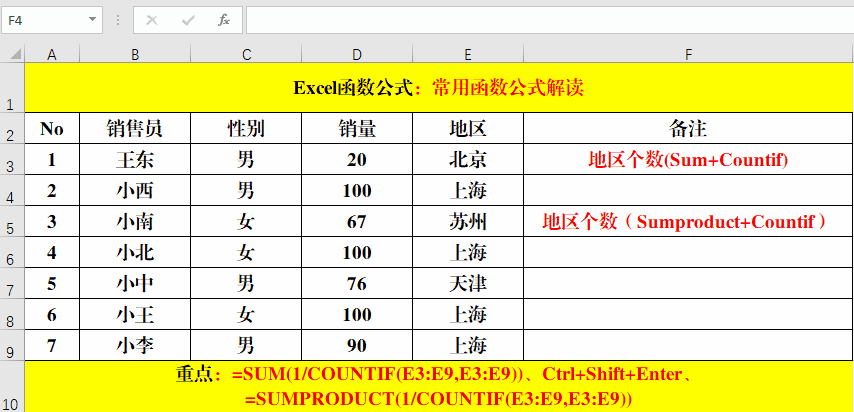Select column E header
The width and height of the screenshot is (854, 412).
pyautogui.click(x=468, y=54)
